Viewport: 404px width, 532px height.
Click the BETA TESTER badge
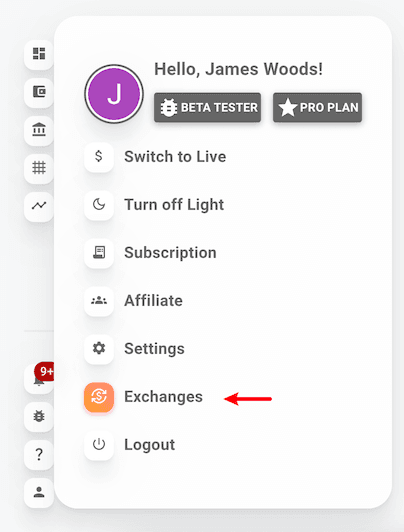point(208,108)
